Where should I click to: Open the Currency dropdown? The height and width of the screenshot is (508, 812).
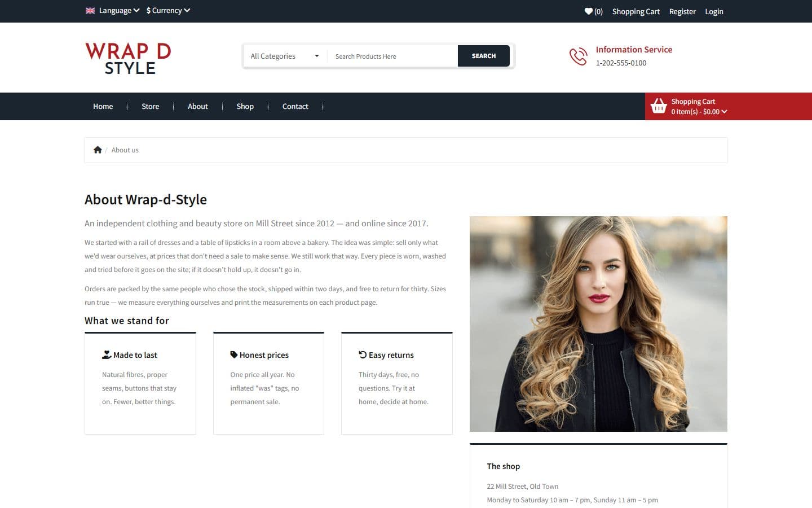[x=168, y=11]
